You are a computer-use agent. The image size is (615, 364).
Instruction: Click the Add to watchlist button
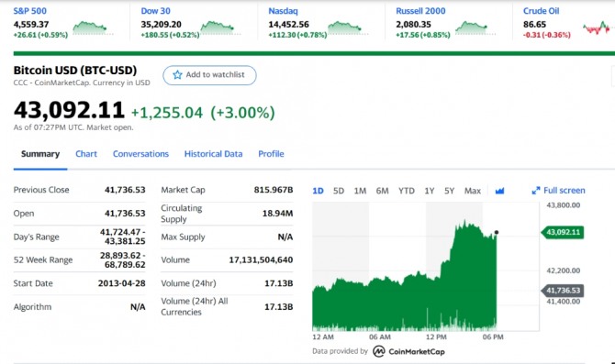209,75
